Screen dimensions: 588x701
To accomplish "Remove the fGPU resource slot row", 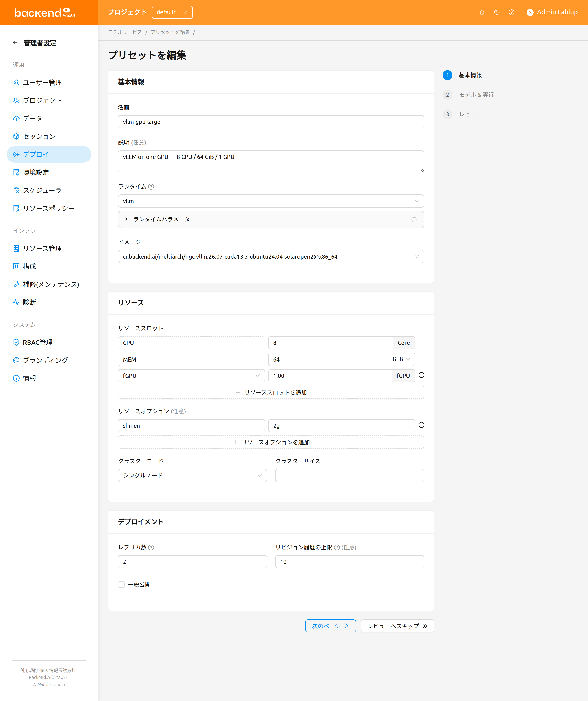I will (421, 375).
